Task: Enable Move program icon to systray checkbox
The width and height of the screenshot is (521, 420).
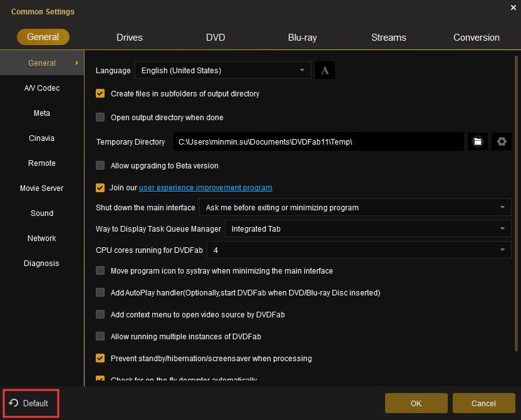Action: [x=100, y=270]
